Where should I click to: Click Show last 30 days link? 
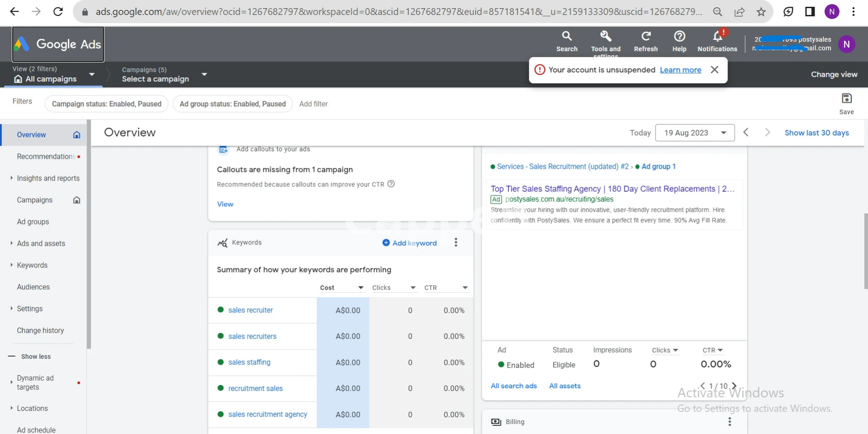816,133
